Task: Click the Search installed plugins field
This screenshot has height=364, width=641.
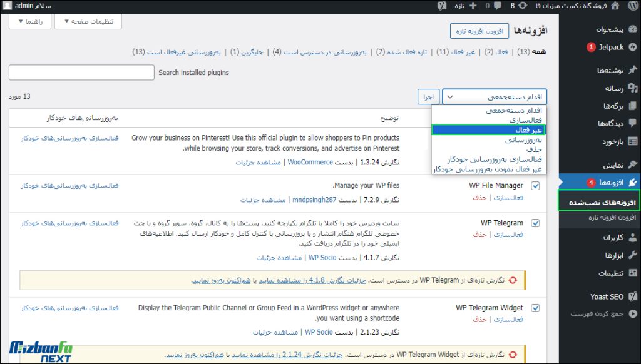Action: tap(81, 73)
